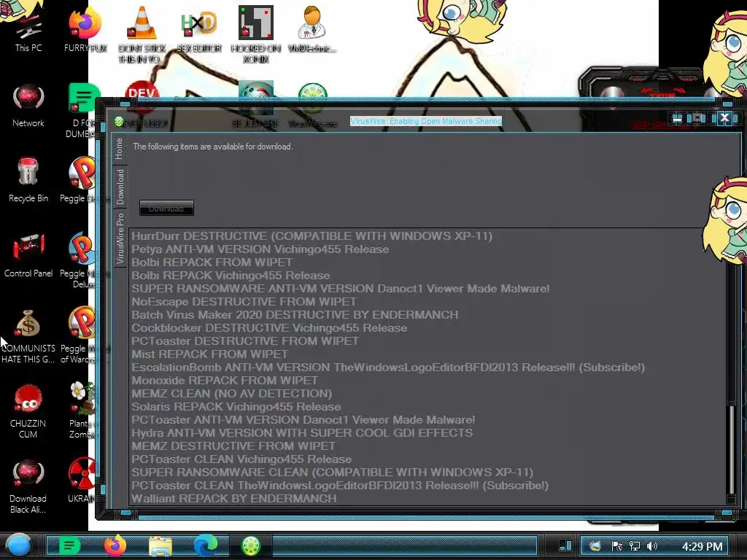Select Monoxide REPACK FROM WIPET entry
747x560 pixels.
click(x=225, y=381)
